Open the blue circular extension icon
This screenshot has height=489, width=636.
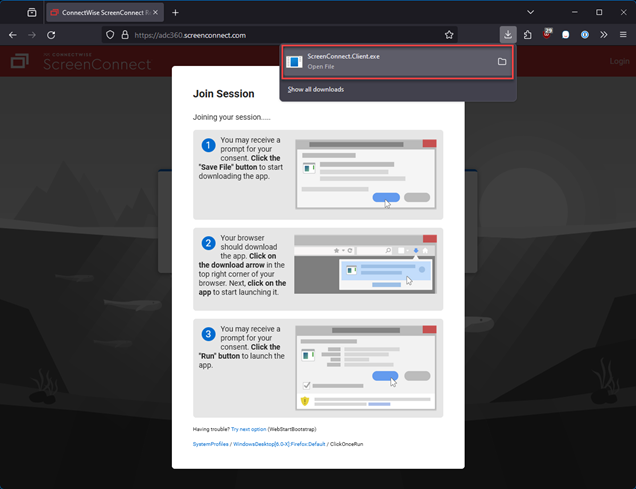[584, 35]
